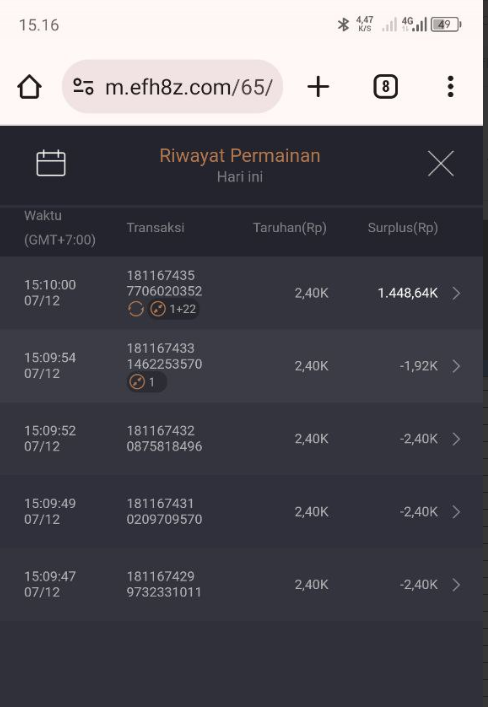The width and height of the screenshot is (488, 707).
Task: Click the free spin badge labeled 1
Action: click(x=146, y=382)
